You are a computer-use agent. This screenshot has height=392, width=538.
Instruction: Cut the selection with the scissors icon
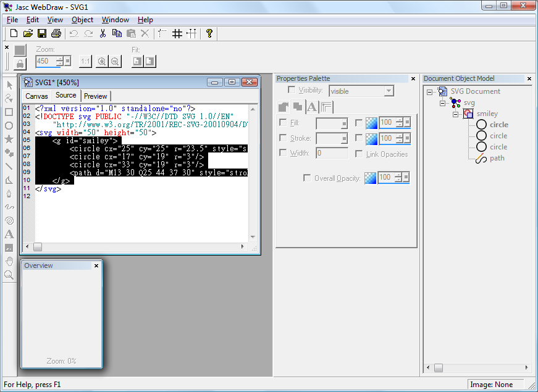pos(103,33)
